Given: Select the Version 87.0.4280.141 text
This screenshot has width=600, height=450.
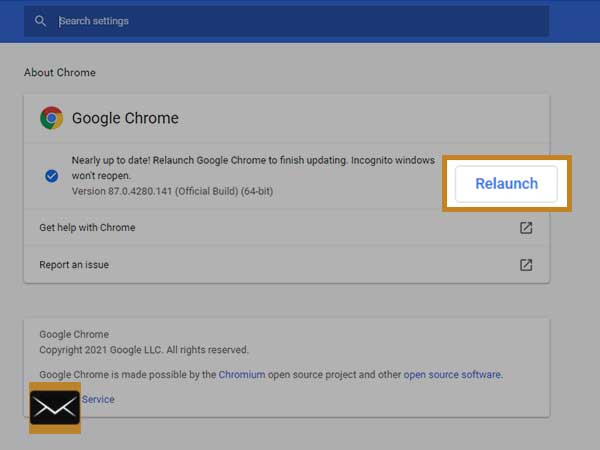Looking at the screenshot, I should [x=172, y=191].
